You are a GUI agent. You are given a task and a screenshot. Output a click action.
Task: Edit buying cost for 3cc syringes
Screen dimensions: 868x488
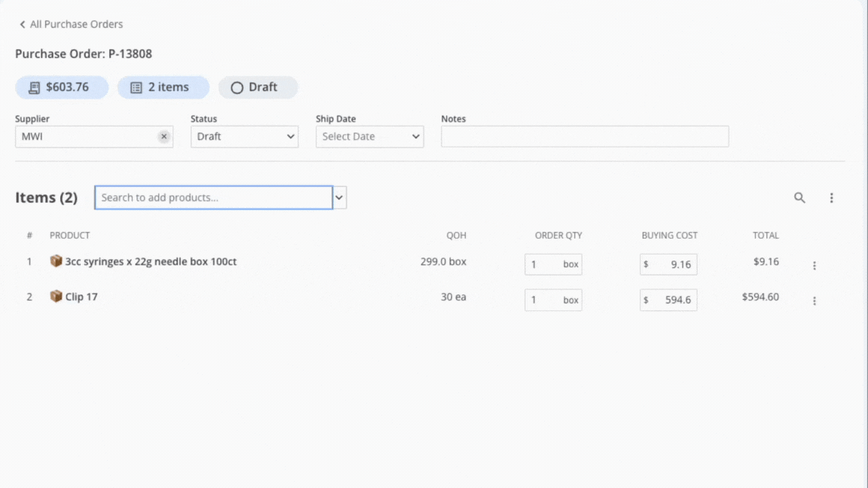tap(674, 265)
